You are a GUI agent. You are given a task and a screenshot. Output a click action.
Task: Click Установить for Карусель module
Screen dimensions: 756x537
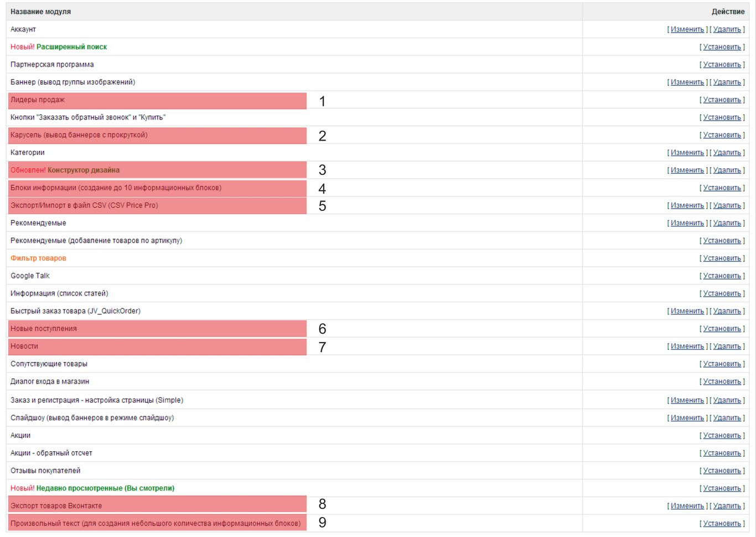(722, 135)
